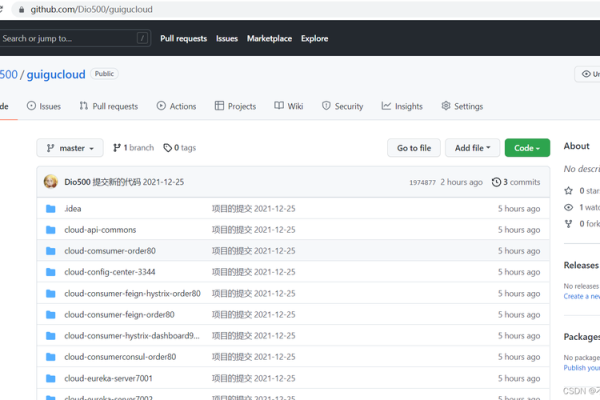
Task: Open the master branch dropdown
Action: (70, 148)
